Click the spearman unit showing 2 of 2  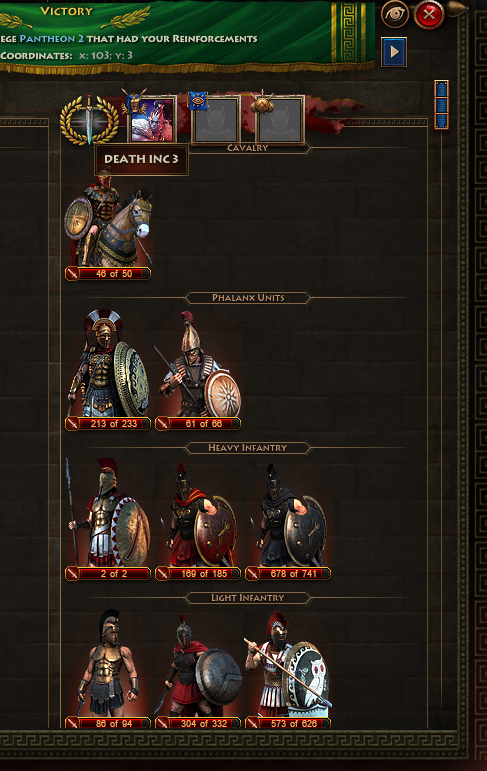point(108,520)
